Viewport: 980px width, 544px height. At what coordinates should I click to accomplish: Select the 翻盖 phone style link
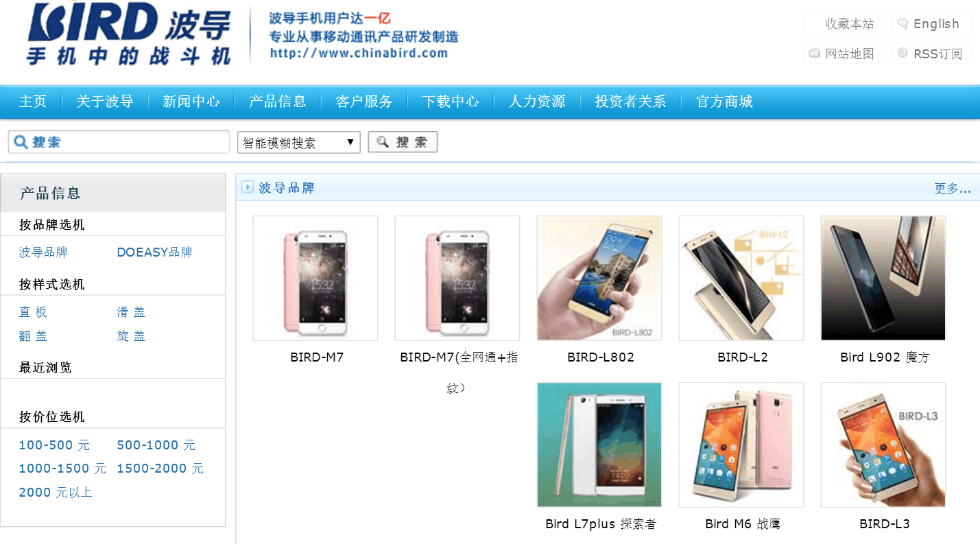[33, 336]
